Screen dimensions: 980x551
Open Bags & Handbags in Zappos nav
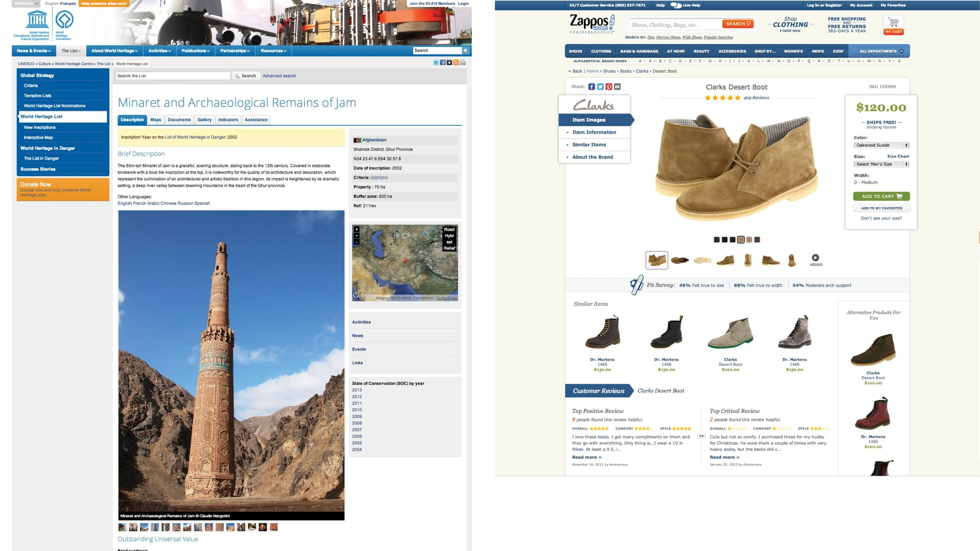[639, 51]
